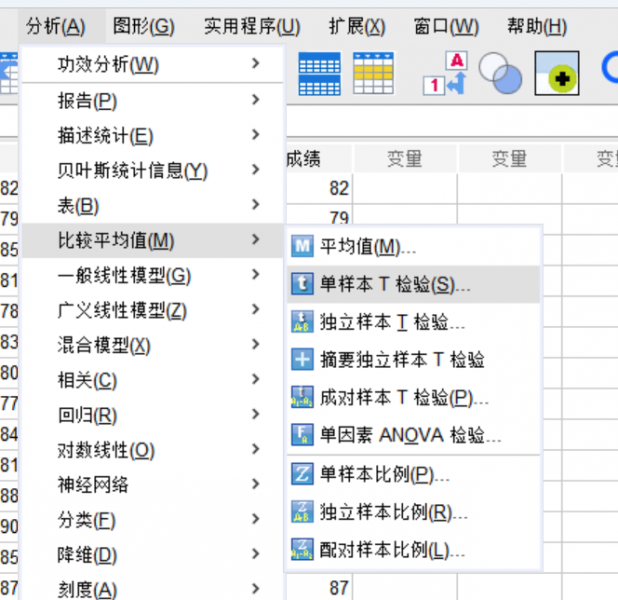Open the 实用程序(U) menu
The height and width of the screenshot is (600, 618).
(252, 27)
